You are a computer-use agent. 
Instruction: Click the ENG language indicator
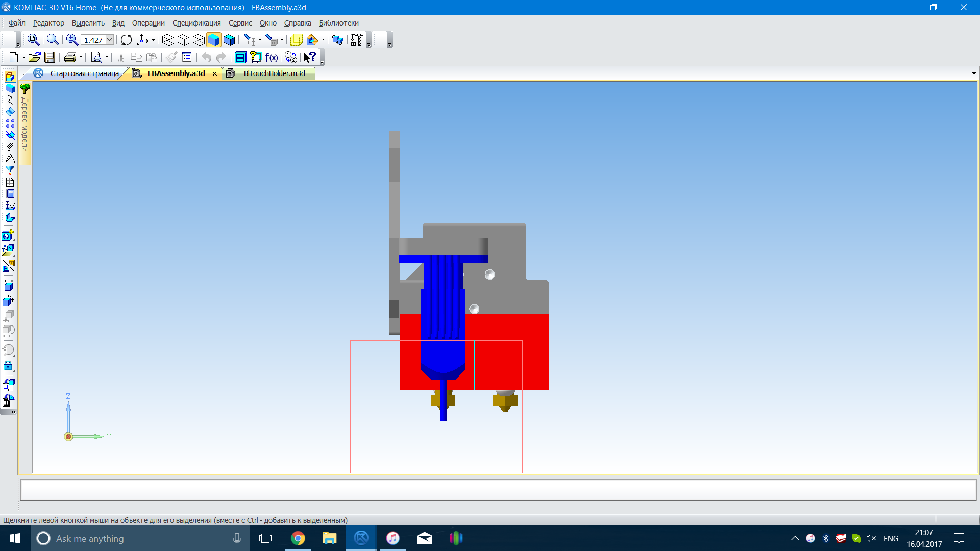point(891,538)
